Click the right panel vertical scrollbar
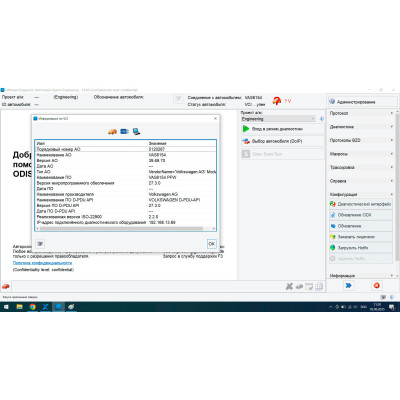This screenshot has height=400, width=400. pyautogui.click(x=397, y=187)
